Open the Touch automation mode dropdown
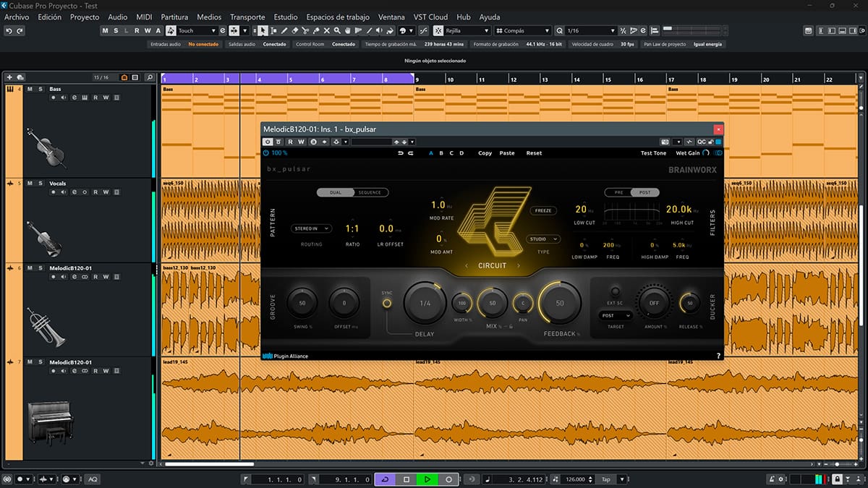The height and width of the screenshot is (488, 868). 197,30
